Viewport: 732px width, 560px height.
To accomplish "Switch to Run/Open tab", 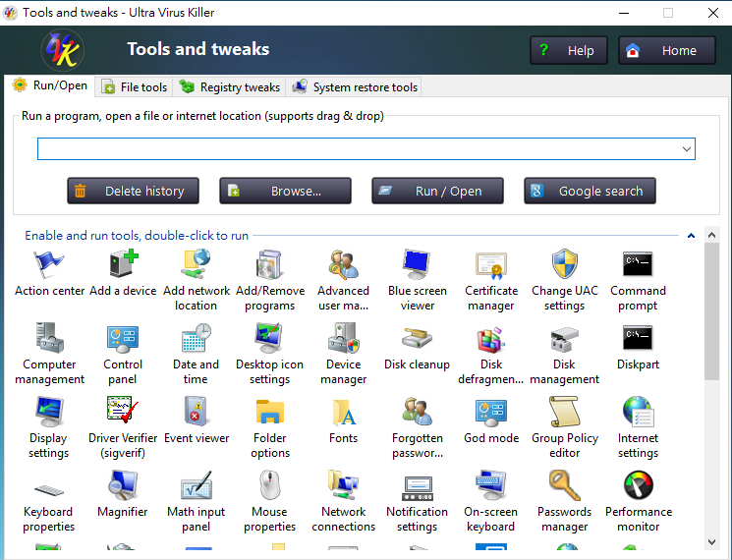I will 50,85.
